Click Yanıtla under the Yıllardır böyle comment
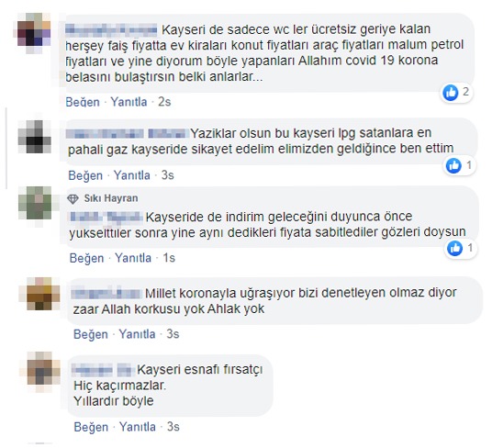Screen dimensions: 492x448 tap(138, 427)
